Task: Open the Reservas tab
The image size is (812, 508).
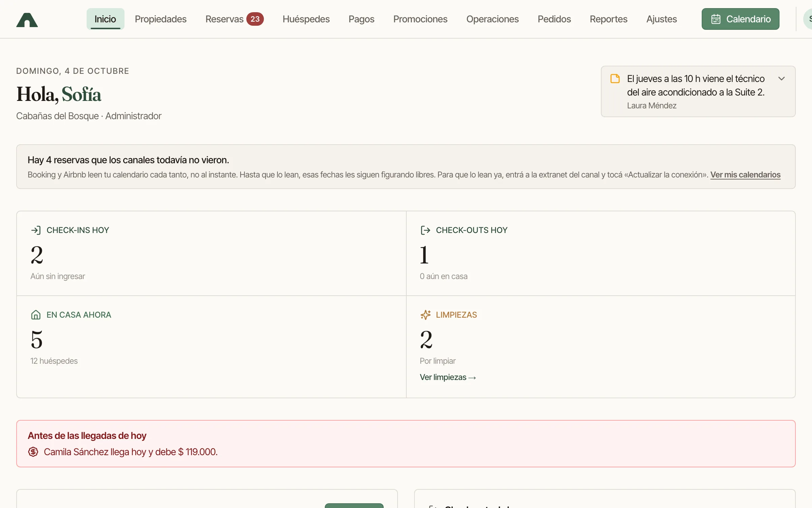Action: 224,19
